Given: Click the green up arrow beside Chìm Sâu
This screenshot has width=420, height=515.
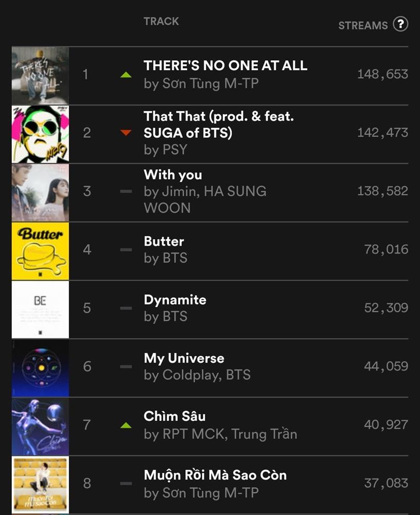Looking at the screenshot, I should pos(126,425).
